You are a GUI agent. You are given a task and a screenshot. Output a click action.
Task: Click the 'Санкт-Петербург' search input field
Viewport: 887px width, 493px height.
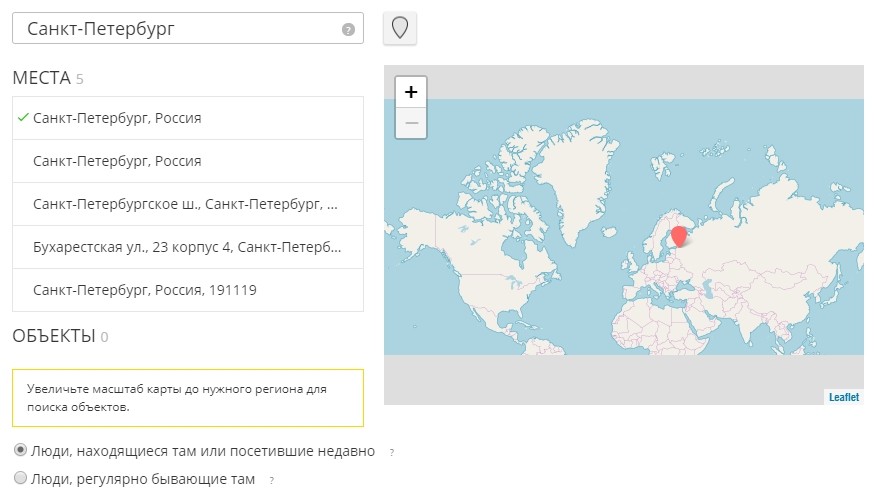[x=188, y=28]
